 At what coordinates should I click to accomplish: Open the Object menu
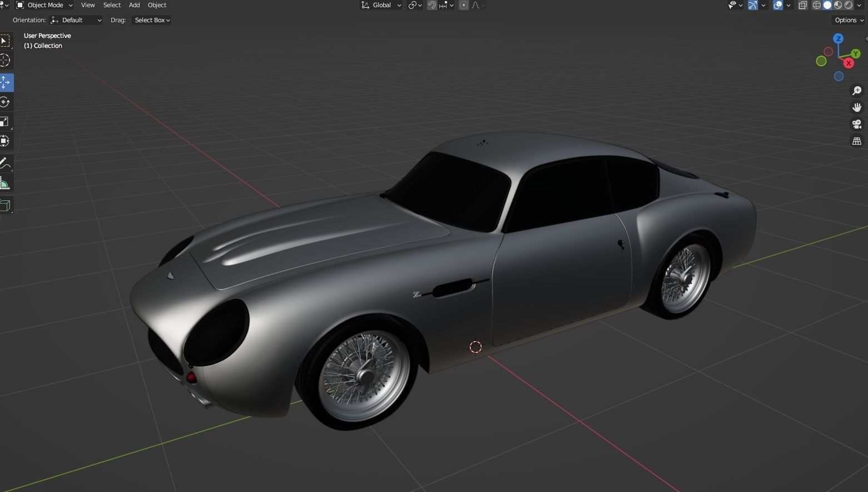tap(157, 5)
